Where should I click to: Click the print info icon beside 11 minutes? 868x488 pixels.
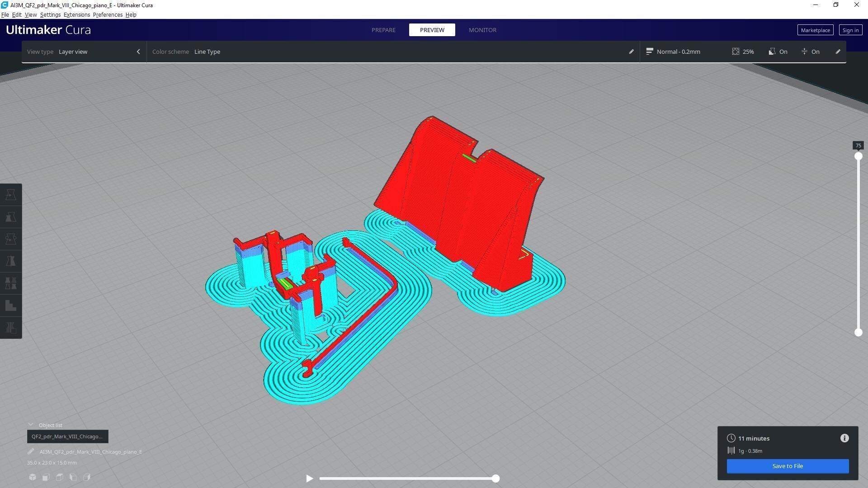click(844, 438)
